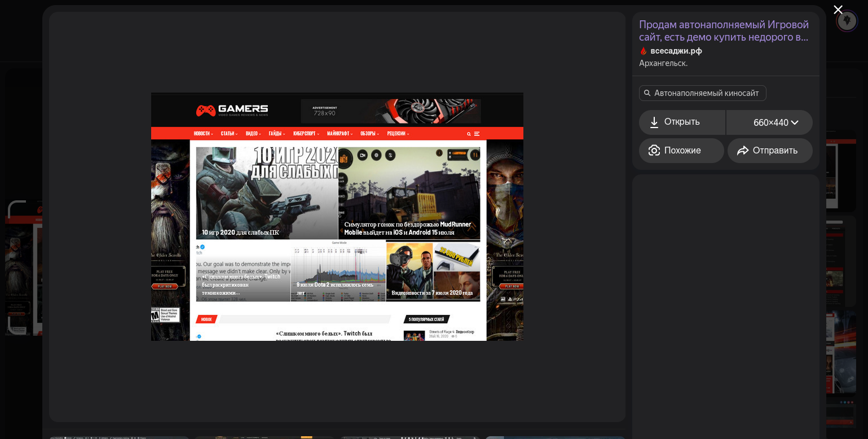868x439 pixels.
Task: Open the first thumbnail in the bottom strip
Action: 118,437
